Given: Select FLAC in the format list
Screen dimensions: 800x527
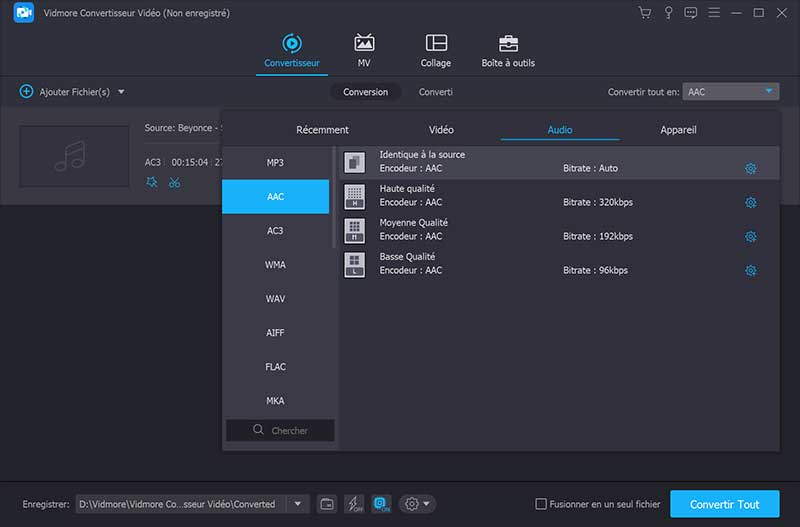Looking at the screenshot, I should pyautogui.click(x=276, y=367).
